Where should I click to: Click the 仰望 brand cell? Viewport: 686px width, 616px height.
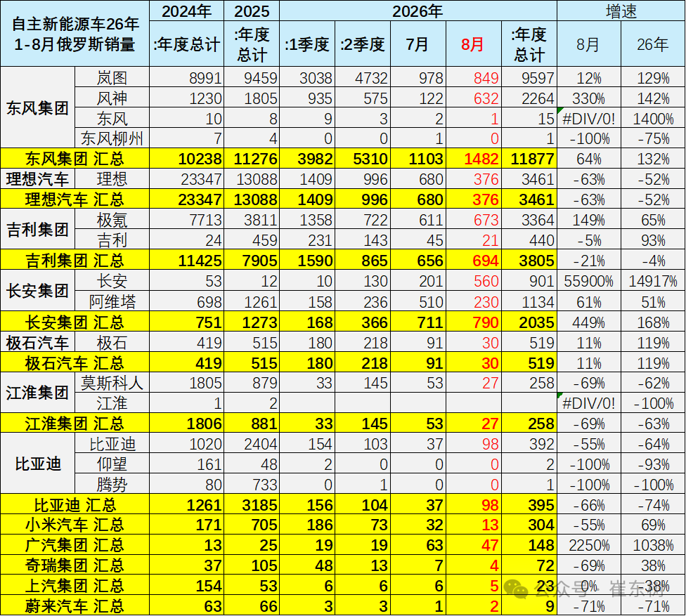pos(112,464)
